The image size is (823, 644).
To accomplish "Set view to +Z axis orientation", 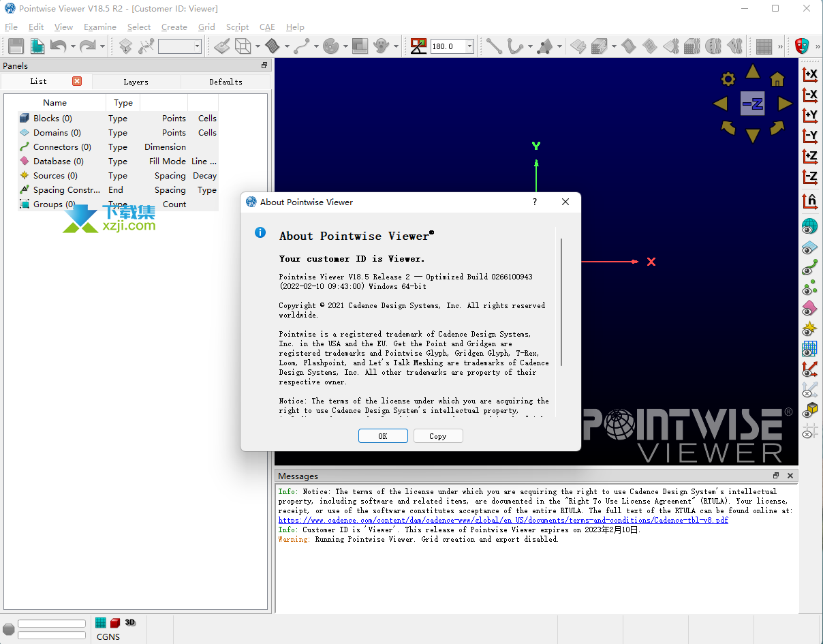I will point(809,156).
